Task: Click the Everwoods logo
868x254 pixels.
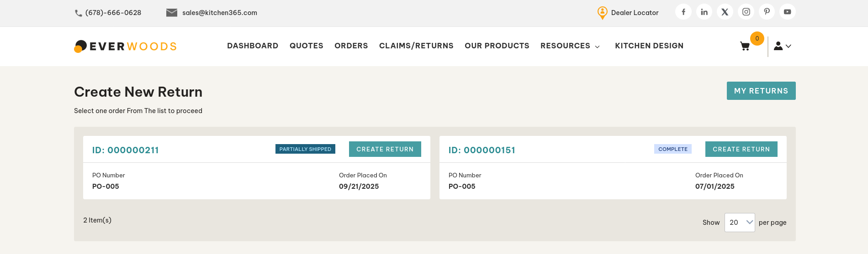Action: 126,46
